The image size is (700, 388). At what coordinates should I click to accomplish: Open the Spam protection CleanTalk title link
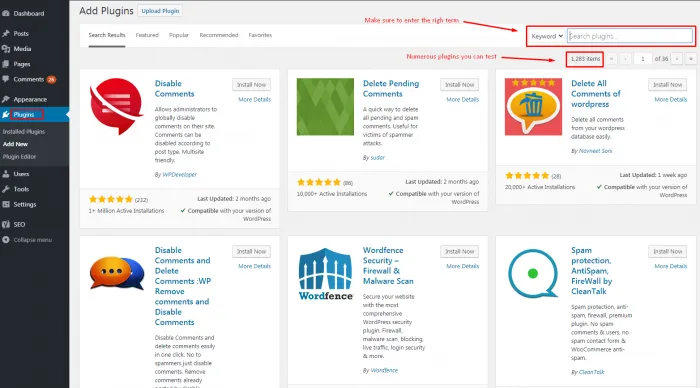[592, 271]
